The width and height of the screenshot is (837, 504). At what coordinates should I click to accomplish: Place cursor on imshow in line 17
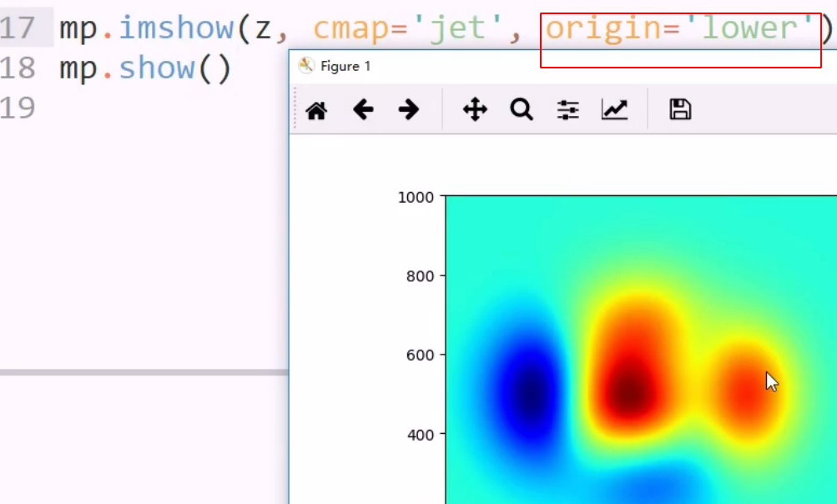176,28
